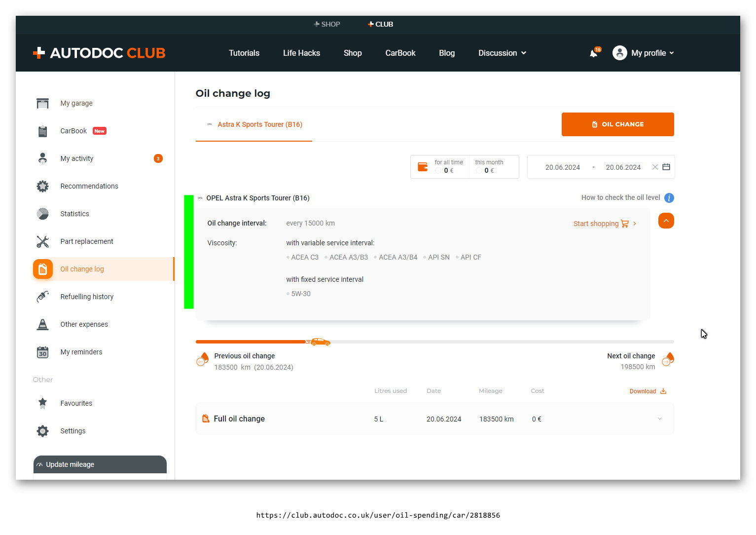The image size is (756, 535).
Task: Clear the date range with the X icon
Action: (x=655, y=167)
